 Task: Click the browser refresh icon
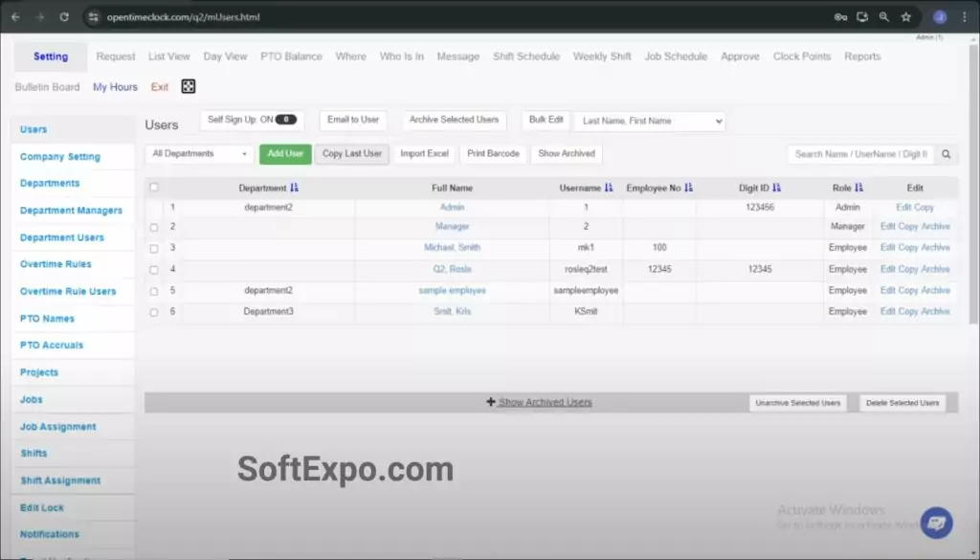(63, 16)
